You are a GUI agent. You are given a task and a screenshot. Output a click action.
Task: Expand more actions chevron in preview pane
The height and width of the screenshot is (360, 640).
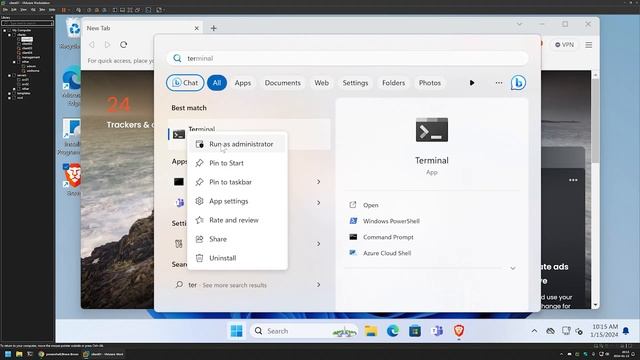(x=513, y=268)
